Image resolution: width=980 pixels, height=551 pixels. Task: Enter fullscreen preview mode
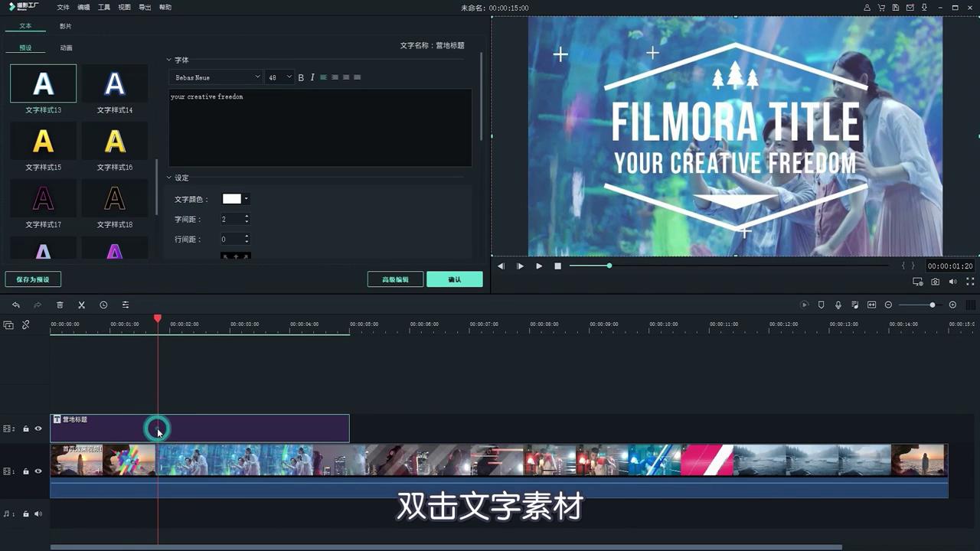click(x=970, y=282)
